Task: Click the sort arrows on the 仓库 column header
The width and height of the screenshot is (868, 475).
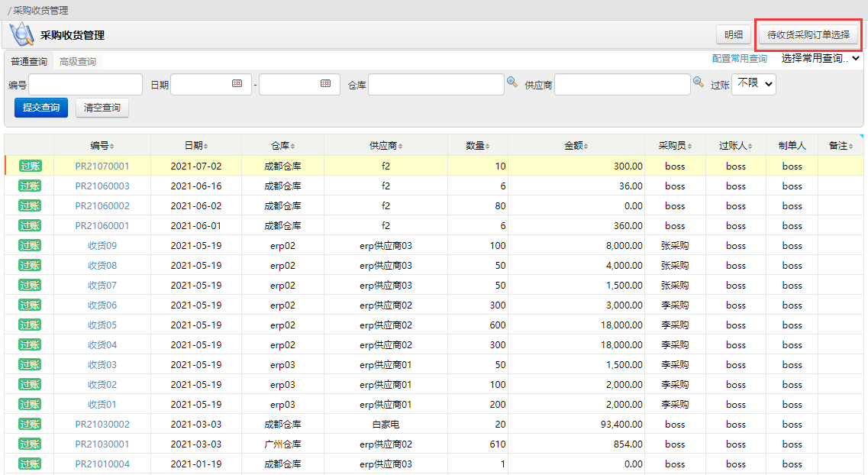Action: pyautogui.click(x=292, y=146)
